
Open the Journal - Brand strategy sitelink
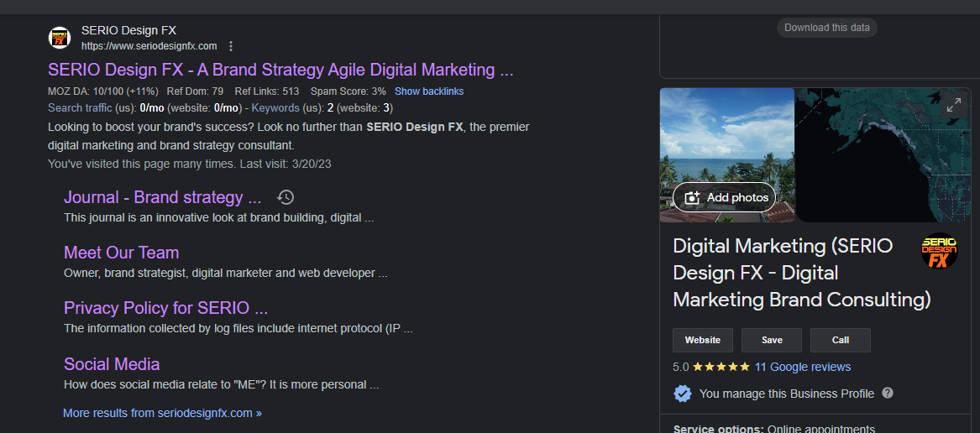163,197
